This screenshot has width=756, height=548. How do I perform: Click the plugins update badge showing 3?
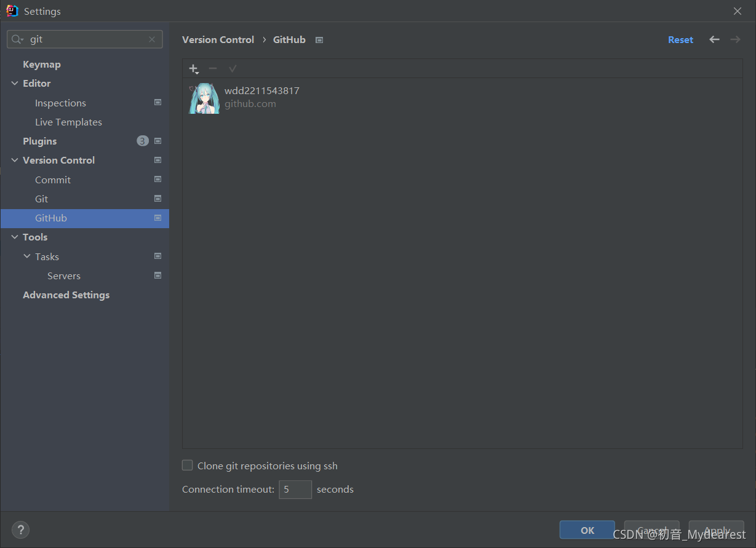[143, 141]
